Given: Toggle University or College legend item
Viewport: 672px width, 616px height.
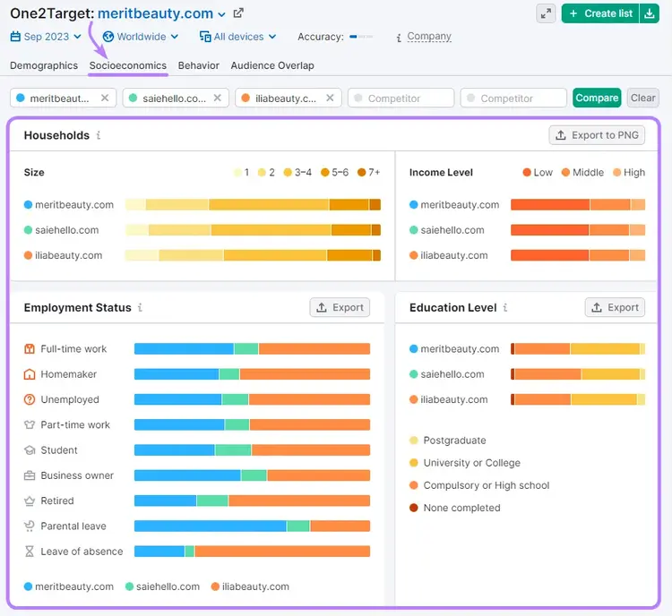Looking at the screenshot, I should pyautogui.click(x=465, y=463).
